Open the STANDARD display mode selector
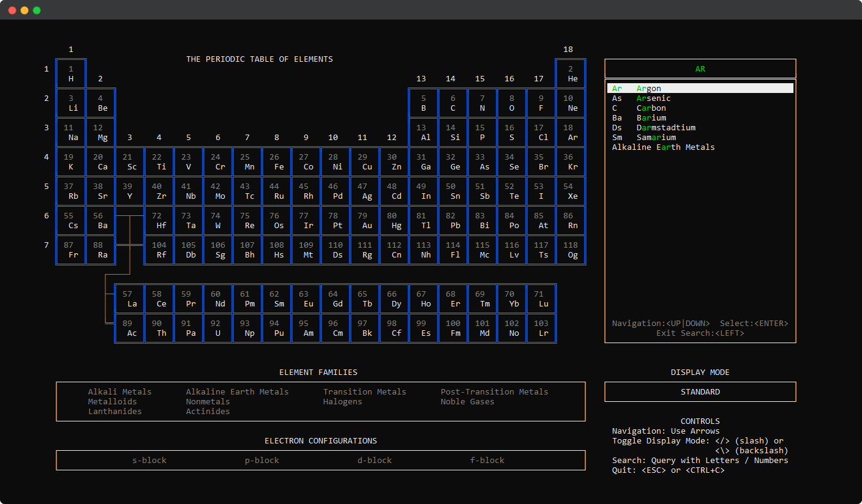862x504 pixels. [700, 391]
